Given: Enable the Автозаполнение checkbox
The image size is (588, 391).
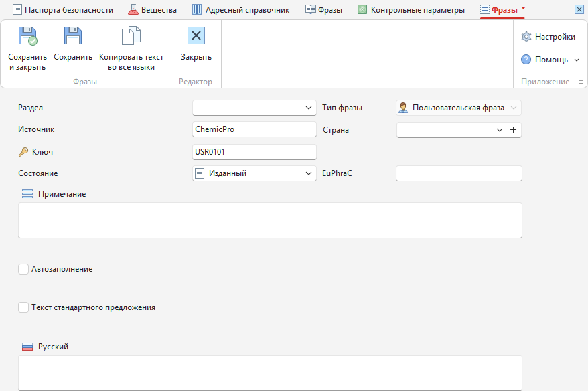Looking at the screenshot, I should point(23,269).
